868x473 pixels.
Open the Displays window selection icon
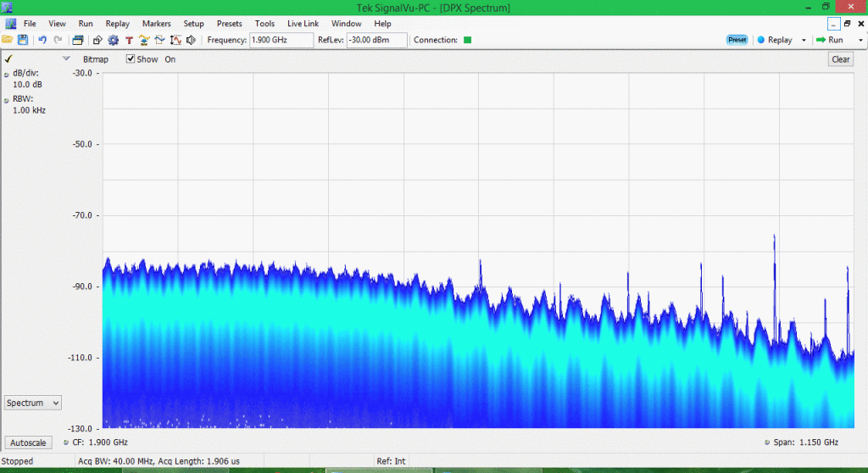coord(77,40)
